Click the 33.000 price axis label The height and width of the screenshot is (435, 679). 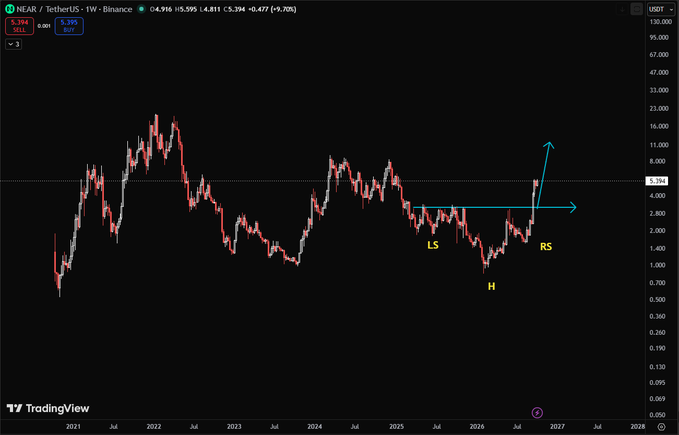(x=659, y=90)
